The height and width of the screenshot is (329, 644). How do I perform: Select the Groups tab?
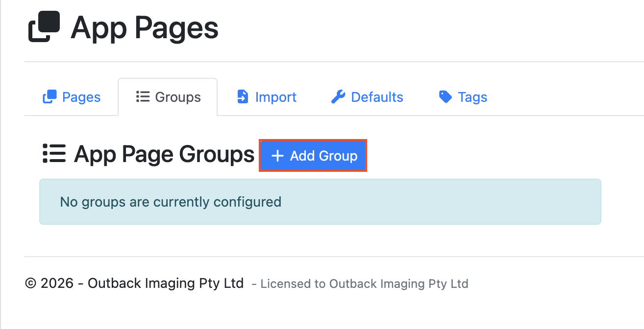coord(168,97)
